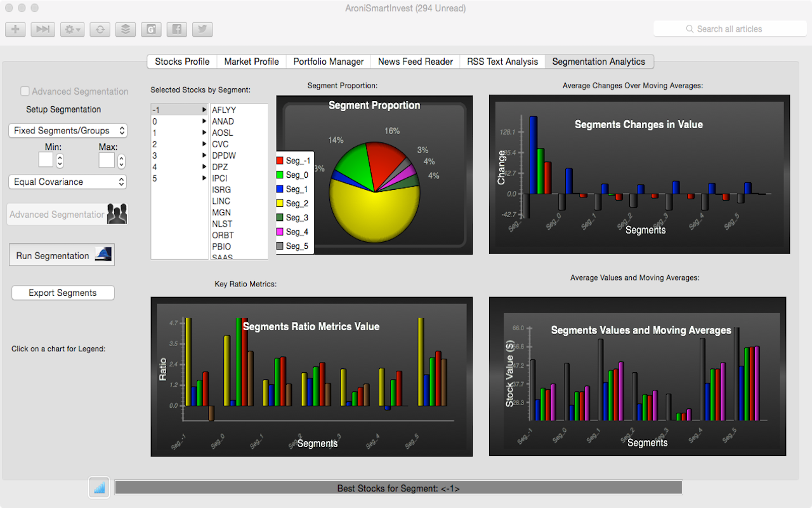Click the magenta Seg_4 legend swatch
The image size is (812, 508).
[280, 232]
